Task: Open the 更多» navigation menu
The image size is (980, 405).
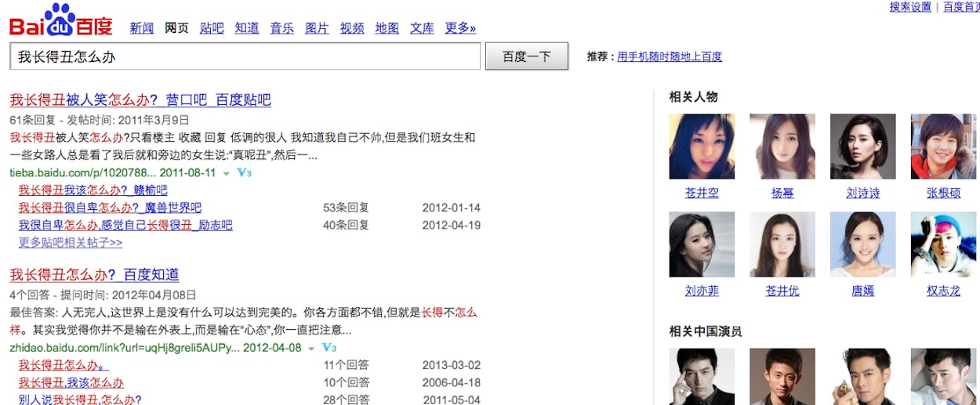Action: click(x=460, y=28)
